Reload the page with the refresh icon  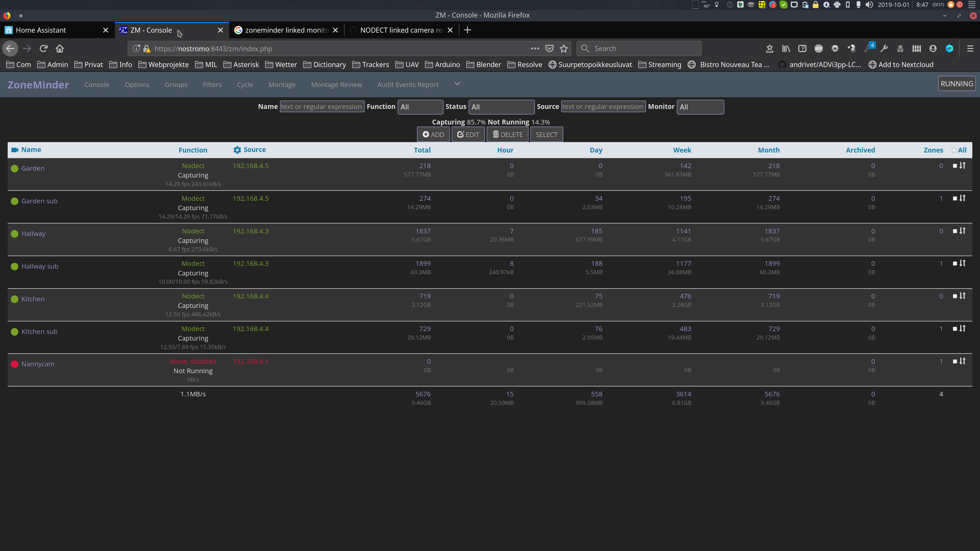coord(43,49)
